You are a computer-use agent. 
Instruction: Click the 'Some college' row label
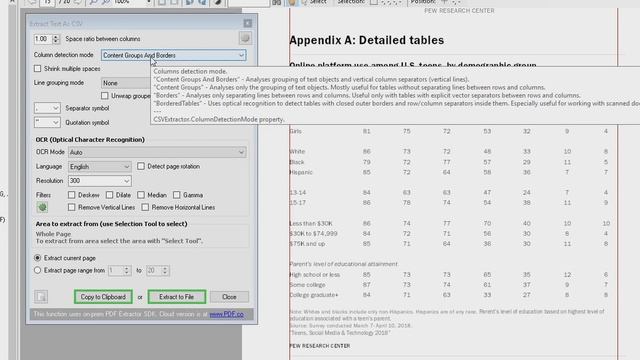point(307,285)
